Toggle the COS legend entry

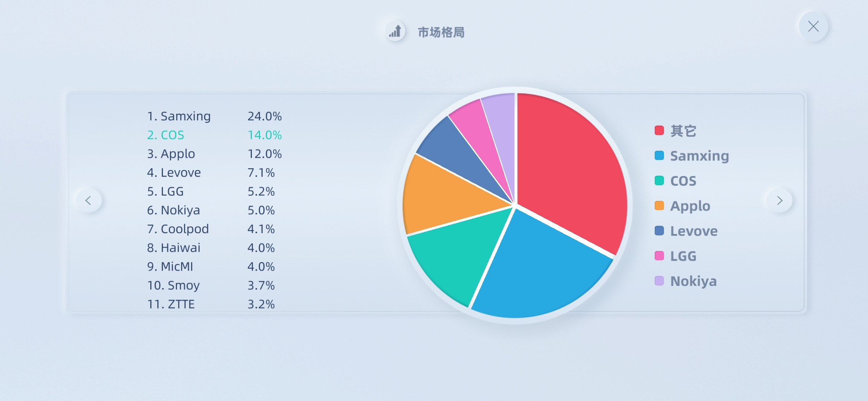(675, 181)
